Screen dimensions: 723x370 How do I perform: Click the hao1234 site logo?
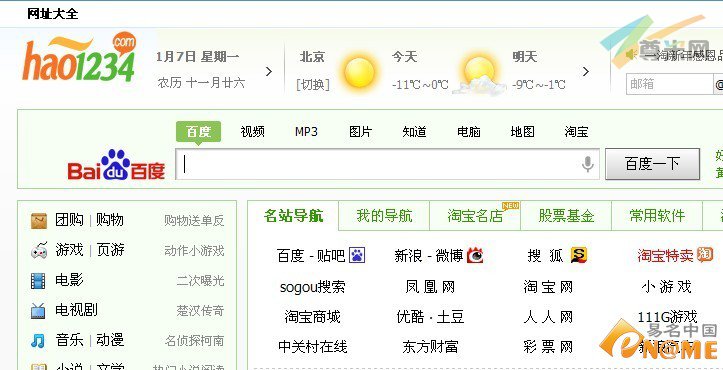click(x=79, y=57)
